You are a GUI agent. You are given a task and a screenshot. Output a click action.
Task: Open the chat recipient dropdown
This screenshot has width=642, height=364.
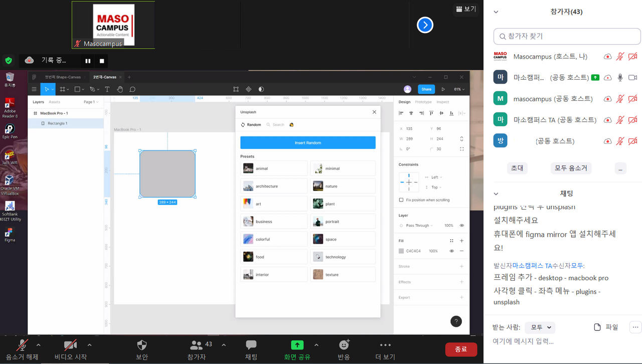(540, 327)
